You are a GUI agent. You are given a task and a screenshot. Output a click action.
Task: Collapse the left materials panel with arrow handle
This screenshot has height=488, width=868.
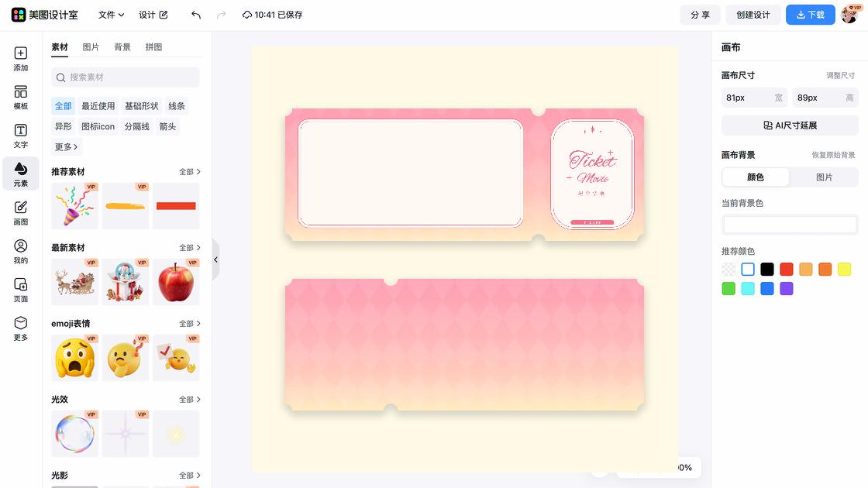[216, 259]
